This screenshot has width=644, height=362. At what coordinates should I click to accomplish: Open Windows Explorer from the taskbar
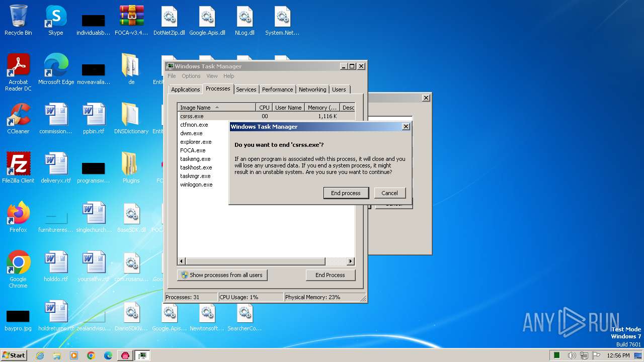click(x=57, y=355)
